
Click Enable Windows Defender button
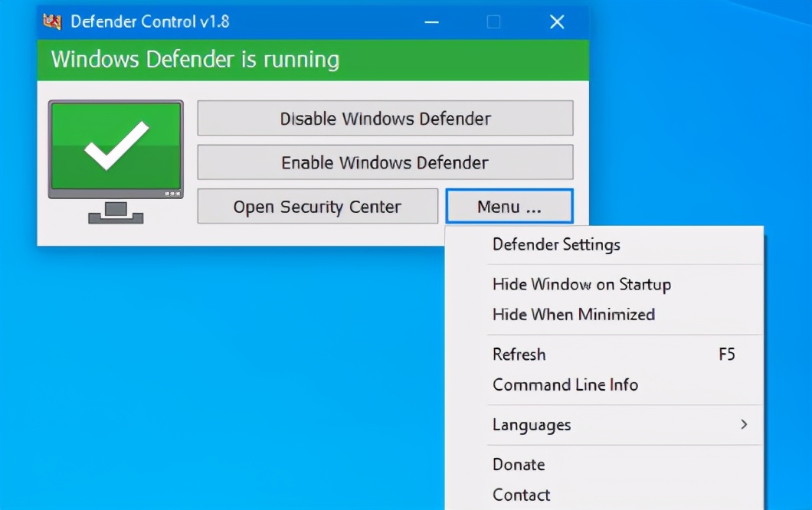pyautogui.click(x=385, y=162)
